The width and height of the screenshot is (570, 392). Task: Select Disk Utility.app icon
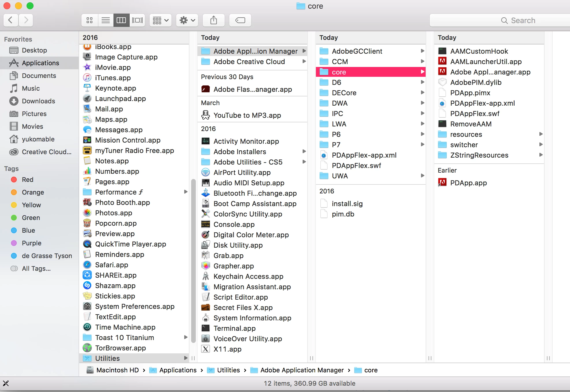206,245
